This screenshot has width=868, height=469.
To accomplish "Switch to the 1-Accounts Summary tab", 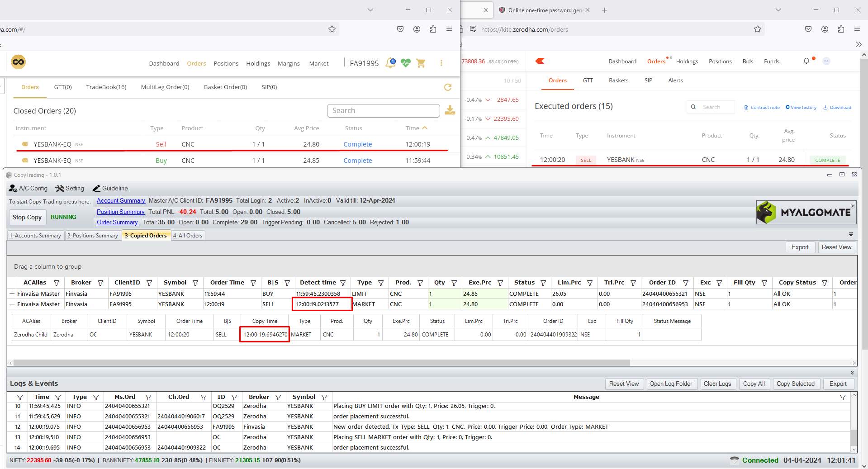I will [x=35, y=235].
